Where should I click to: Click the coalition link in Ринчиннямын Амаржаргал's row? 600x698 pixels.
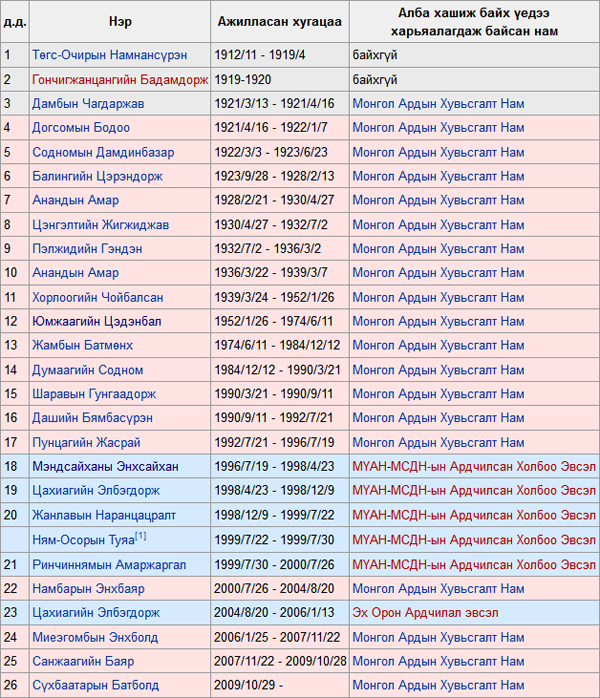[474, 565]
